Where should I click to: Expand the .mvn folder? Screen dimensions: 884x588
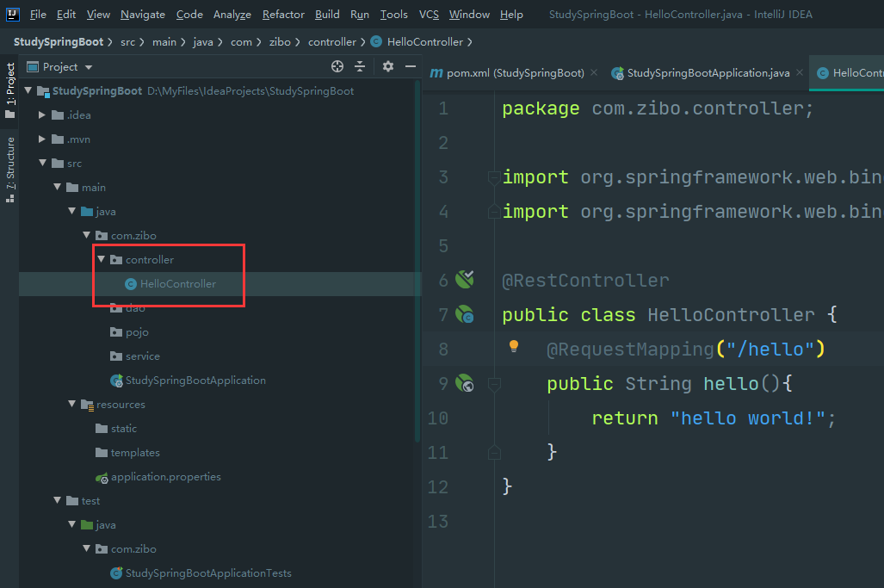(x=42, y=139)
